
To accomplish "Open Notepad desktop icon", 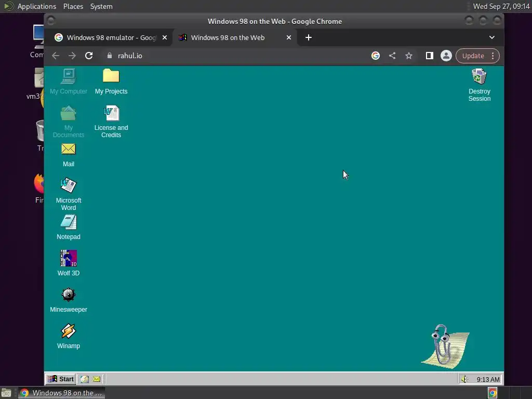I will click(x=68, y=228).
